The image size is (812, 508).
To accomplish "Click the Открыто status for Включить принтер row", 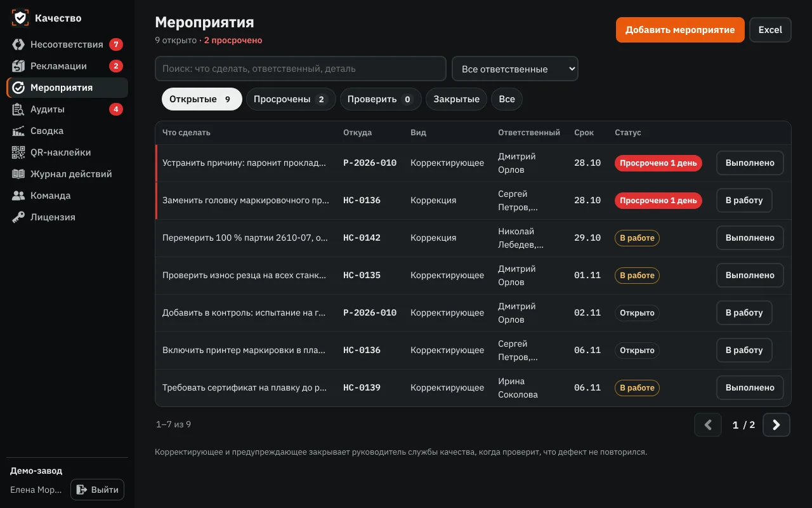I will click(x=637, y=350).
